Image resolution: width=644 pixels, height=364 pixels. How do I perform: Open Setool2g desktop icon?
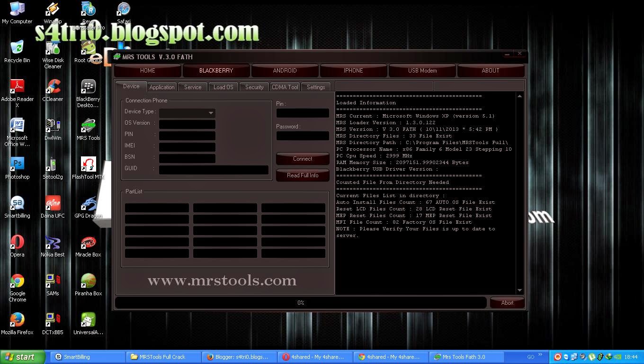pos(53,168)
